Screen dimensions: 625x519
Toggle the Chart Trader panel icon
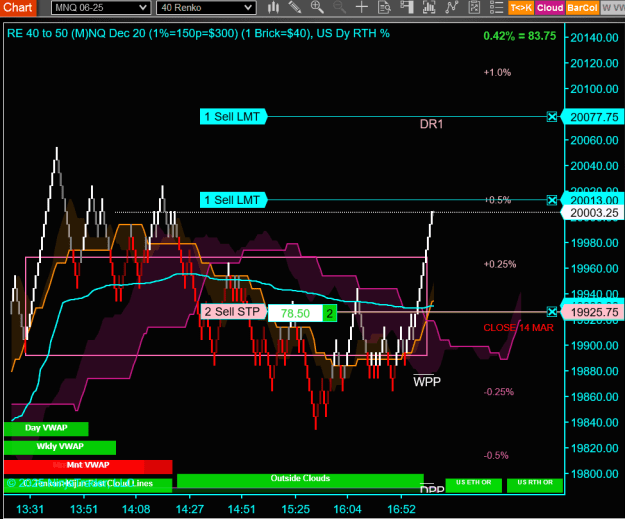coord(407,7)
